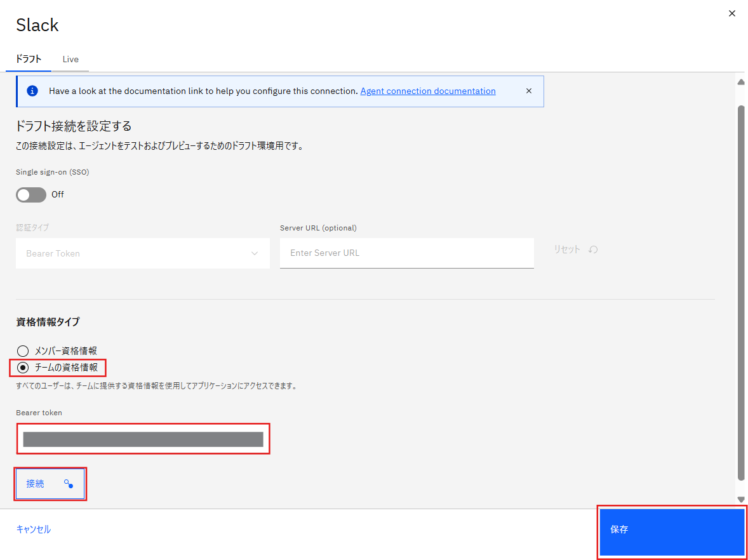Open Agent connection documentation link
This screenshot has width=748, height=560.
point(428,91)
